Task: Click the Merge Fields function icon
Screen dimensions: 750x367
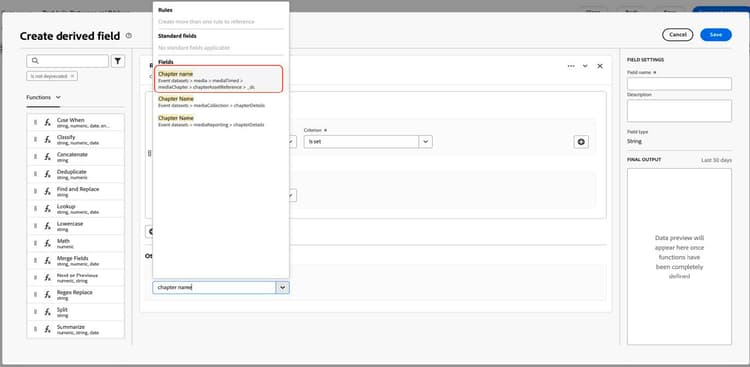Action: tap(47, 260)
